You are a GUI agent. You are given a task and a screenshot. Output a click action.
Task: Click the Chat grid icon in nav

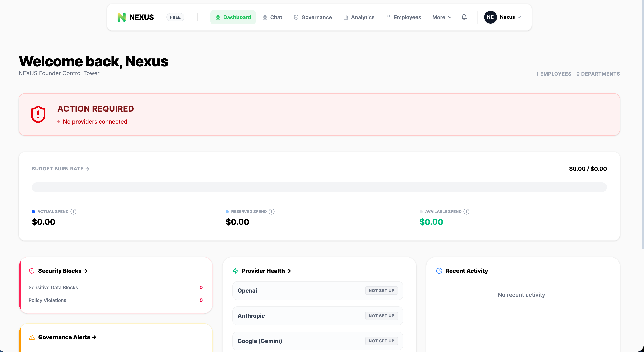265,17
